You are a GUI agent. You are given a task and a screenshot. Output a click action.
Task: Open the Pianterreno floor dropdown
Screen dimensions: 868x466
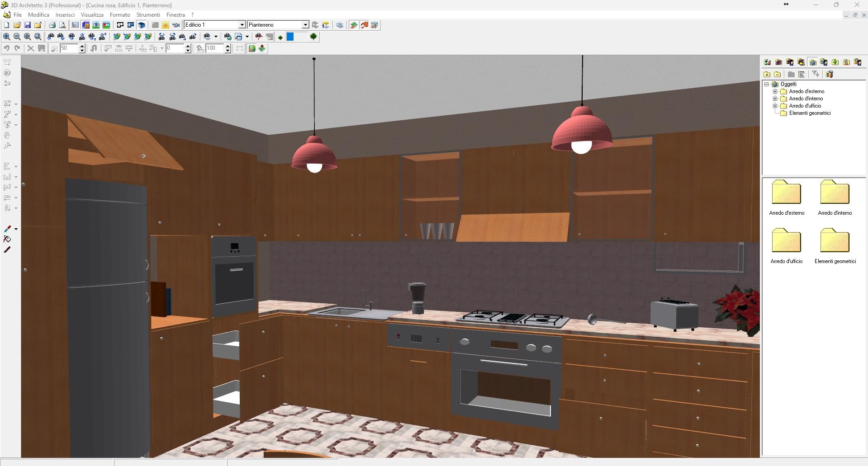pyautogui.click(x=305, y=25)
